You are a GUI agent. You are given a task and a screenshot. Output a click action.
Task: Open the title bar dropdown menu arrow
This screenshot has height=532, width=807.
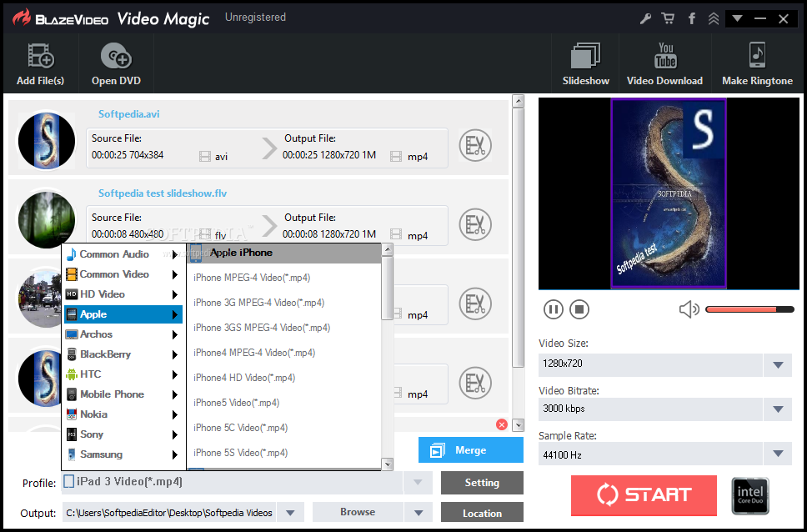coord(737,18)
